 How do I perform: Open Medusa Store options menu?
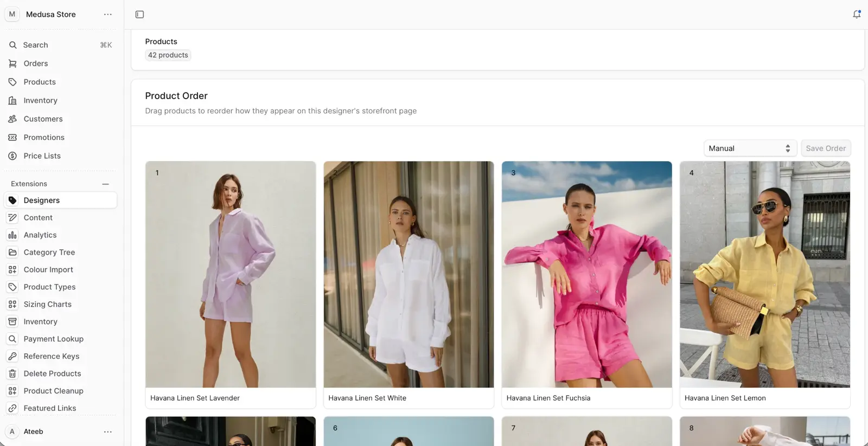click(108, 15)
